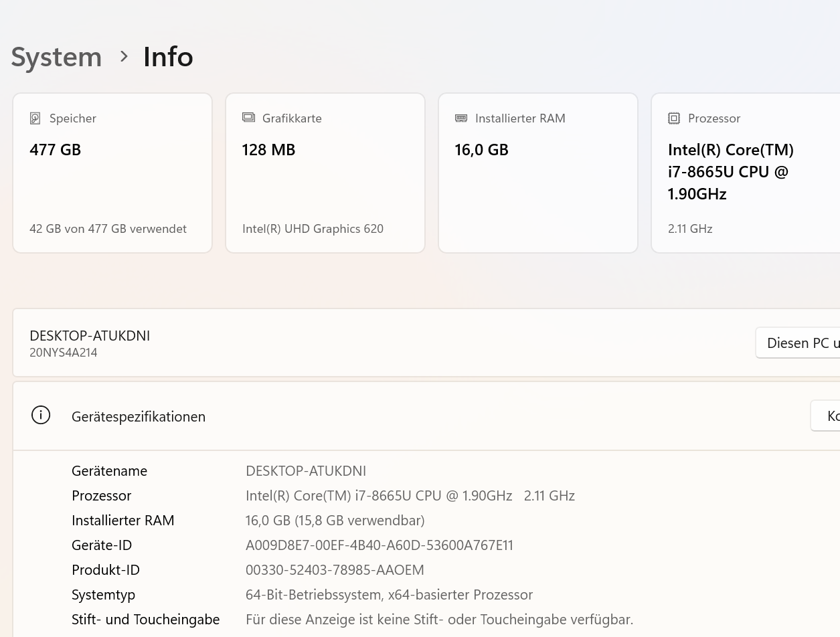Click the Stift- und Toucheingabe value text

pos(439,620)
